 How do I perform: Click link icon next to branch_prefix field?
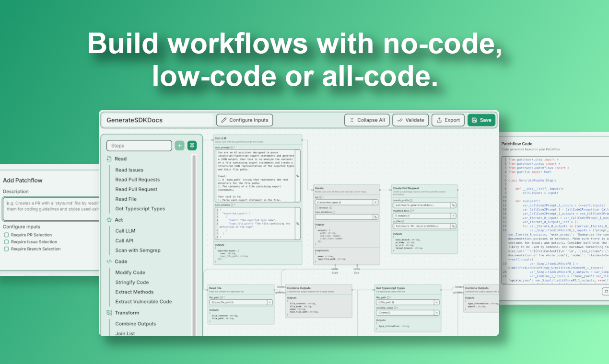point(453,205)
